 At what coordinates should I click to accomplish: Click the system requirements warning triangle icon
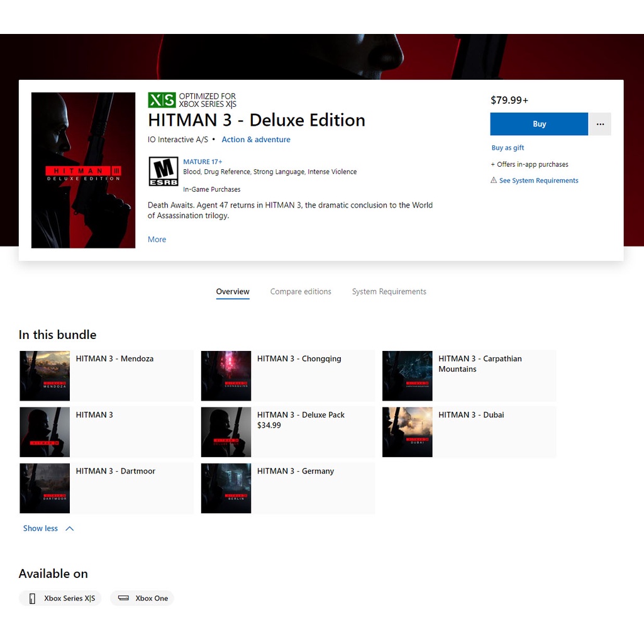click(x=494, y=180)
